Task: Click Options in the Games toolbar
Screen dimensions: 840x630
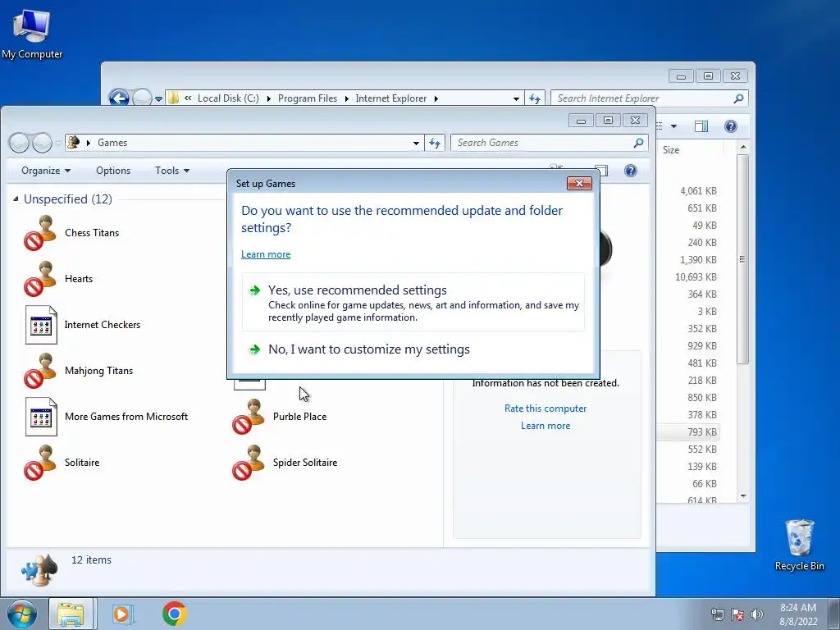Action: tap(113, 171)
